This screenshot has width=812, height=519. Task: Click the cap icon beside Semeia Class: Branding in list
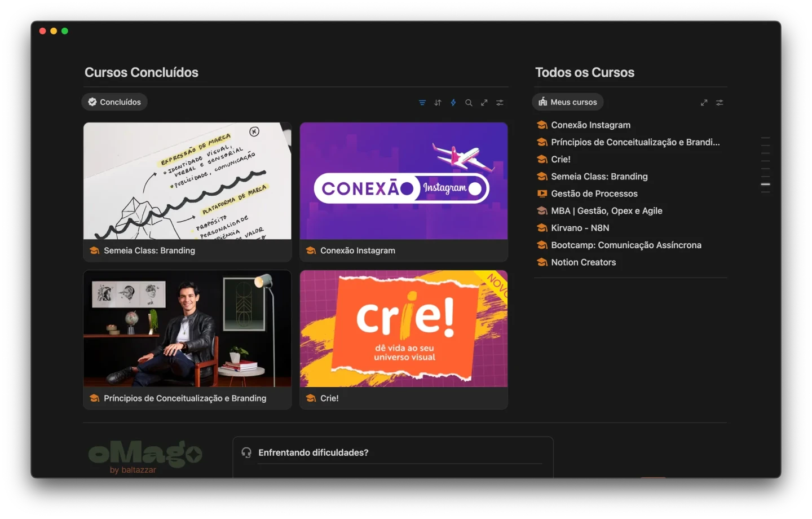(542, 177)
